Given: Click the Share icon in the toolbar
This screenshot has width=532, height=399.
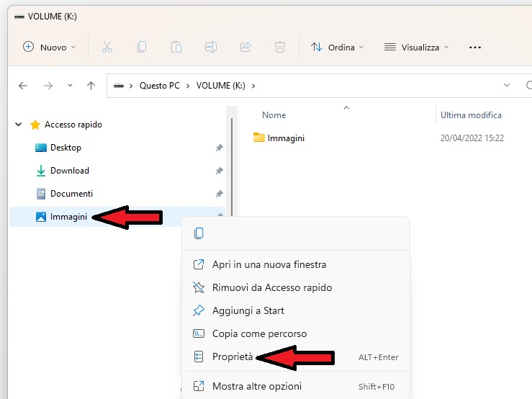Looking at the screenshot, I should tap(245, 47).
